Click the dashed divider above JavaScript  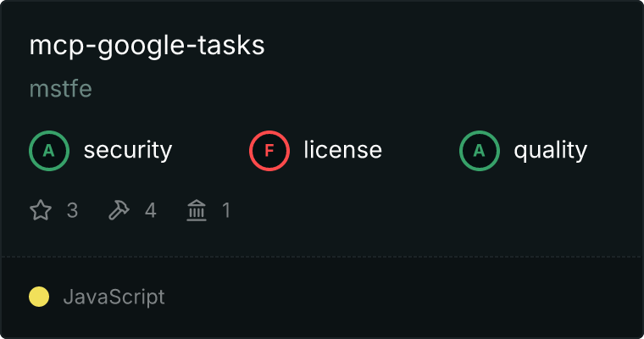pyautogui.click(x=322, y=256)
